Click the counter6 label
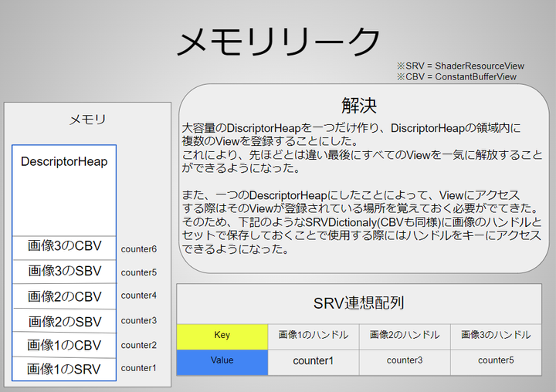556x392 pixels. [139, 249]
